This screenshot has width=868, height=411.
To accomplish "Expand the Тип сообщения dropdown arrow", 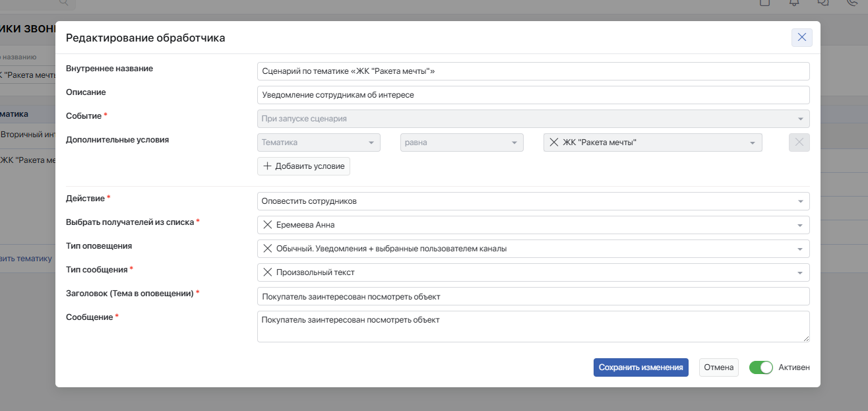I will click(800, 273).
